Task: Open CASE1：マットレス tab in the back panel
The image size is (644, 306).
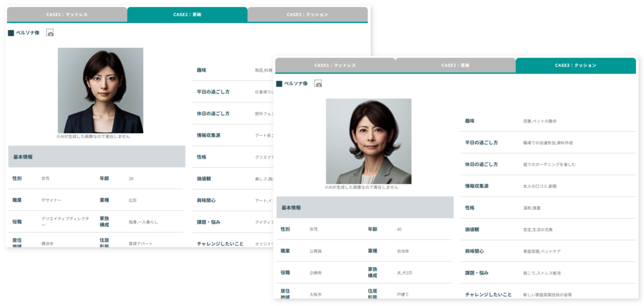Action: point(67,14)
